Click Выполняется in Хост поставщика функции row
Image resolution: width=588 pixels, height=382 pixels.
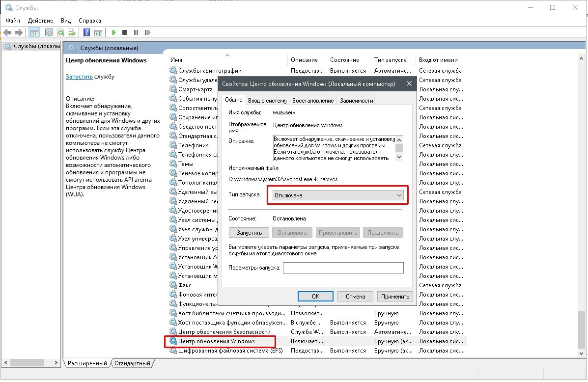(348, 323)
